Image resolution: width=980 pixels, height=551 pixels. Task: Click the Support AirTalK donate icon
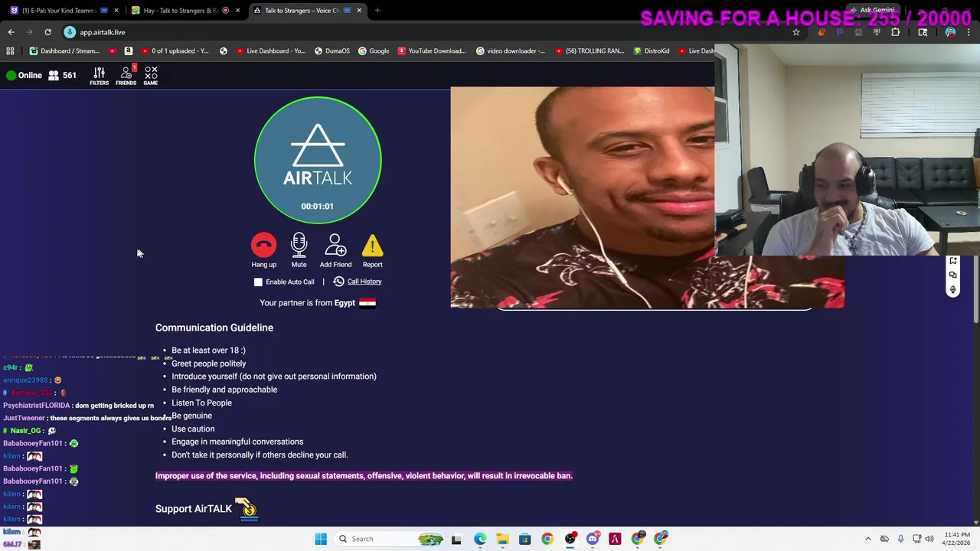[x=247, y=509]
